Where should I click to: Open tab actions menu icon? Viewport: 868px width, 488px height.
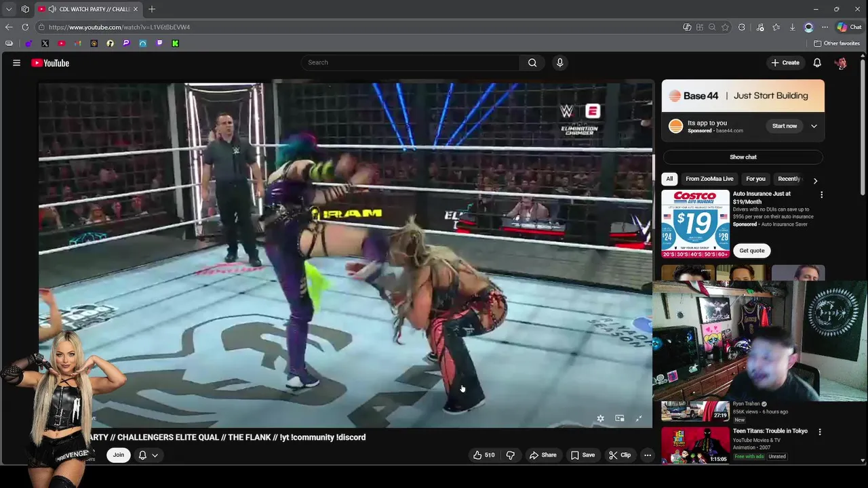(25, 9)
